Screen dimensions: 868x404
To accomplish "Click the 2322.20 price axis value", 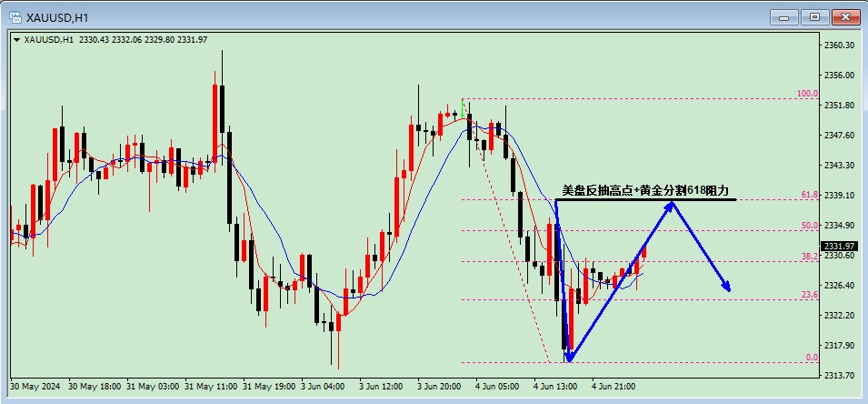I will coord(839,316).
